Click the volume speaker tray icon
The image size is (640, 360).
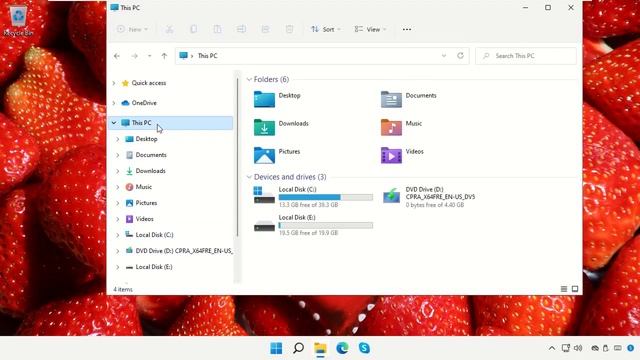[578, 348]
